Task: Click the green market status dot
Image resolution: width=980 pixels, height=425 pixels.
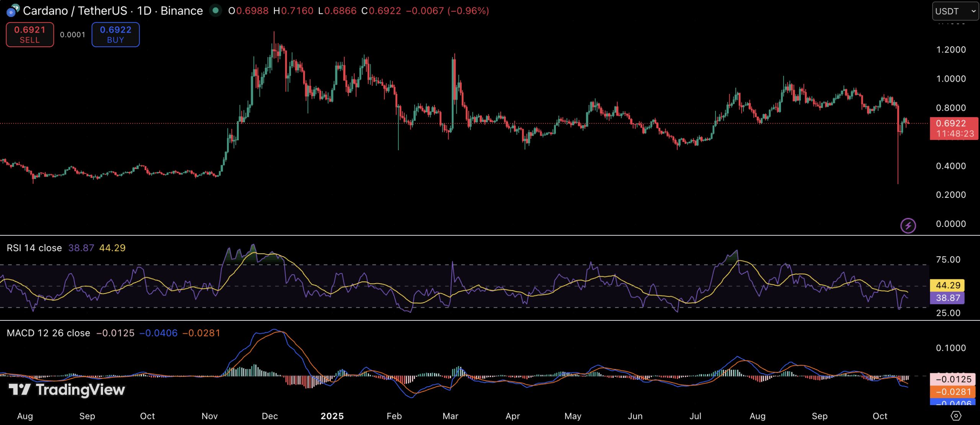Action: (x=216, y=11)
